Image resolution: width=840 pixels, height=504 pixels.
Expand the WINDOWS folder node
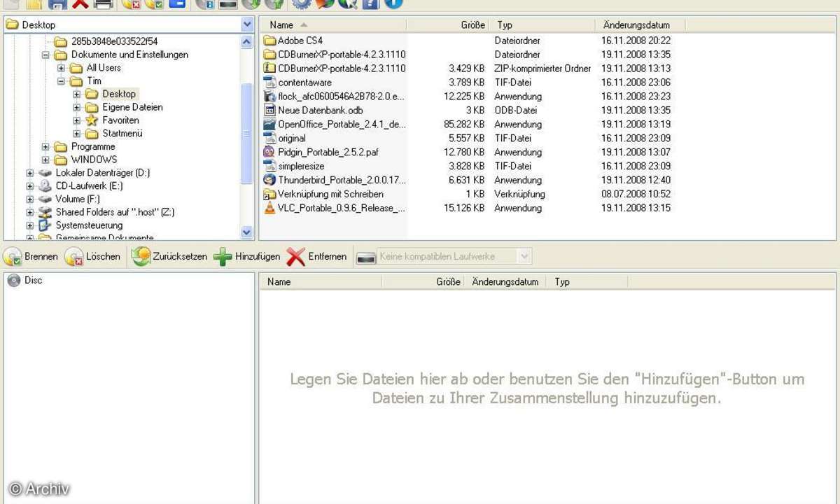coord(45,160)
